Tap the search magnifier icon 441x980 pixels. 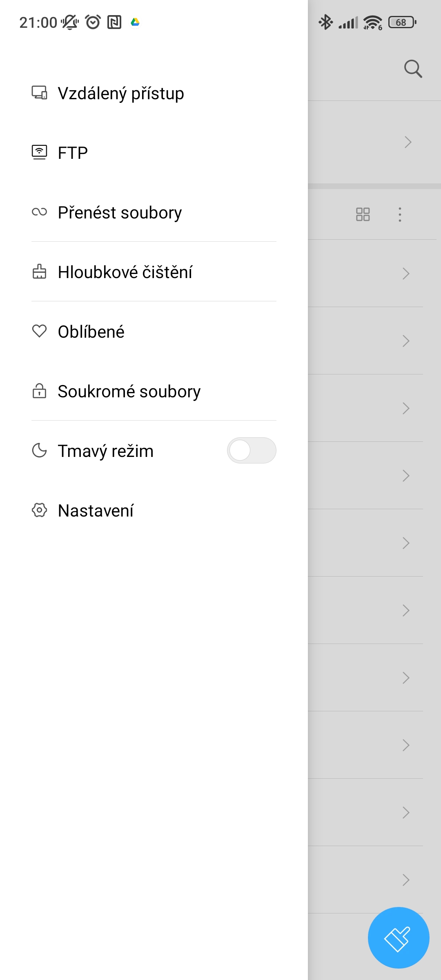pos(413,69)
